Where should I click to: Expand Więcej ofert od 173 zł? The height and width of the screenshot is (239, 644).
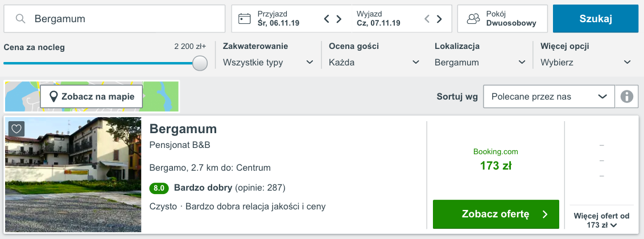(601, 221)
